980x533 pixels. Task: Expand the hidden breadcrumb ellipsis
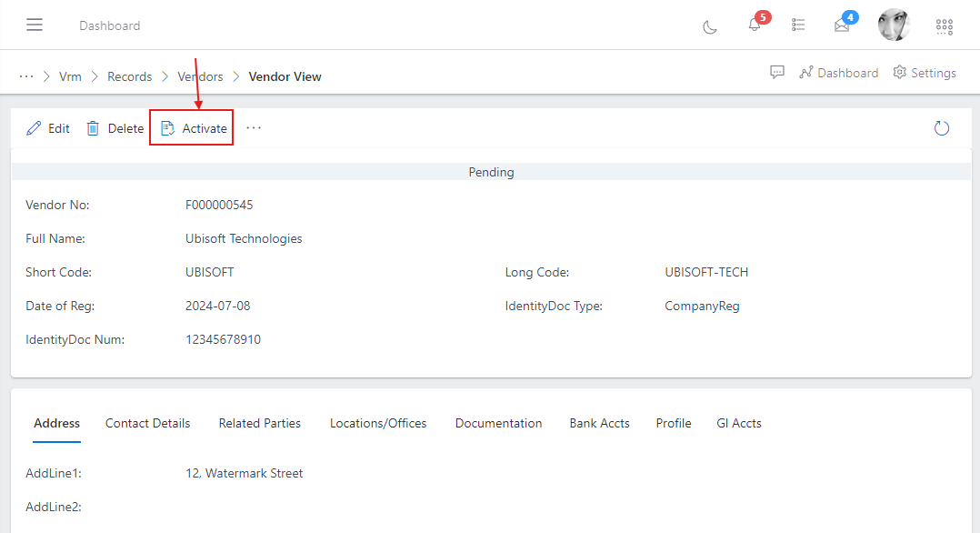(25, 75)
